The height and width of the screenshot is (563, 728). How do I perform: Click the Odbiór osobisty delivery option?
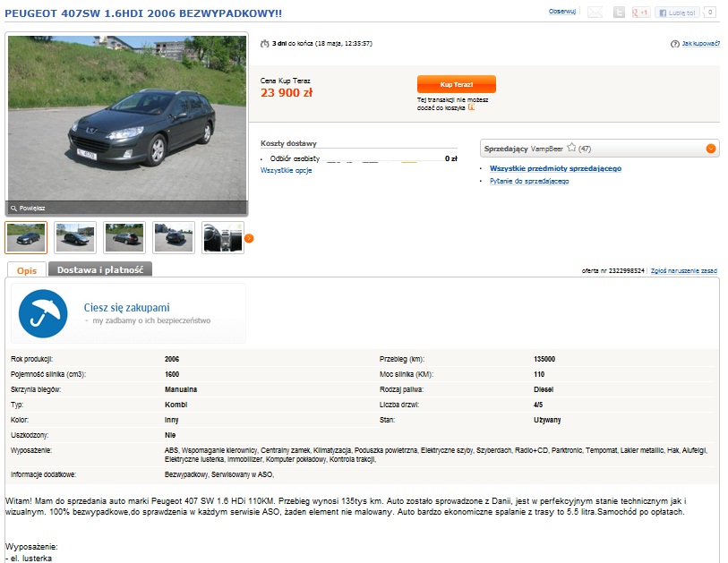295,158
